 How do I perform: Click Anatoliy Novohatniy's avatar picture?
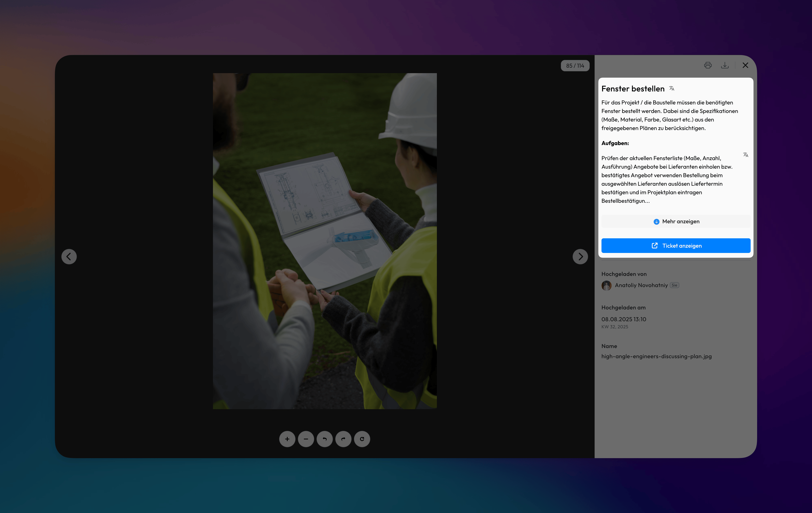606,285
